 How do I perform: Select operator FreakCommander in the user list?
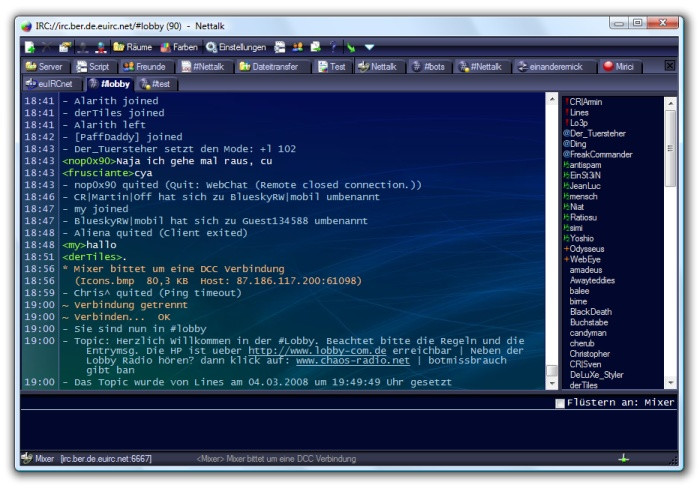point(598,154)
